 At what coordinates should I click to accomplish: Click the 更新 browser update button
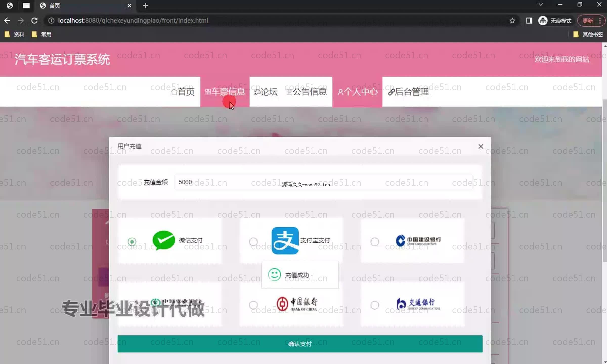[x=588, y=20]
